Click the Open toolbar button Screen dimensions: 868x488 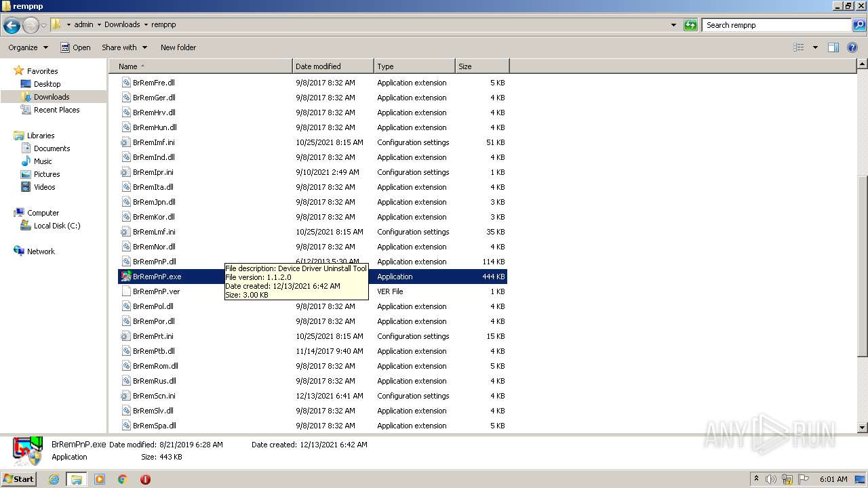[x=75, y=47]
